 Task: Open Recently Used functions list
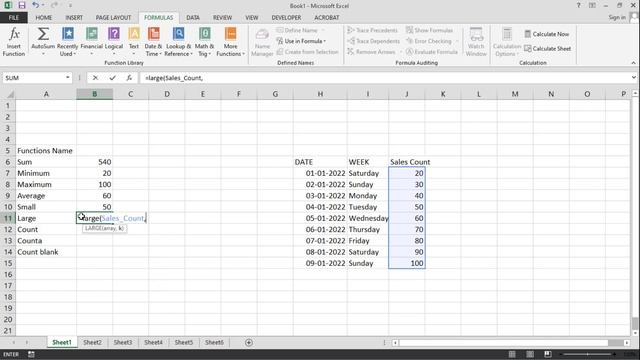[67, 42]
